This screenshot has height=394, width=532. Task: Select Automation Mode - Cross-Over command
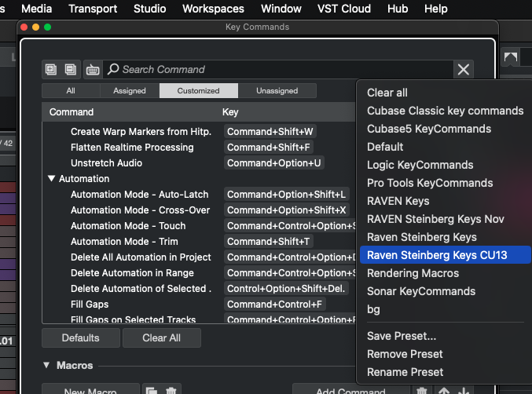140,210
